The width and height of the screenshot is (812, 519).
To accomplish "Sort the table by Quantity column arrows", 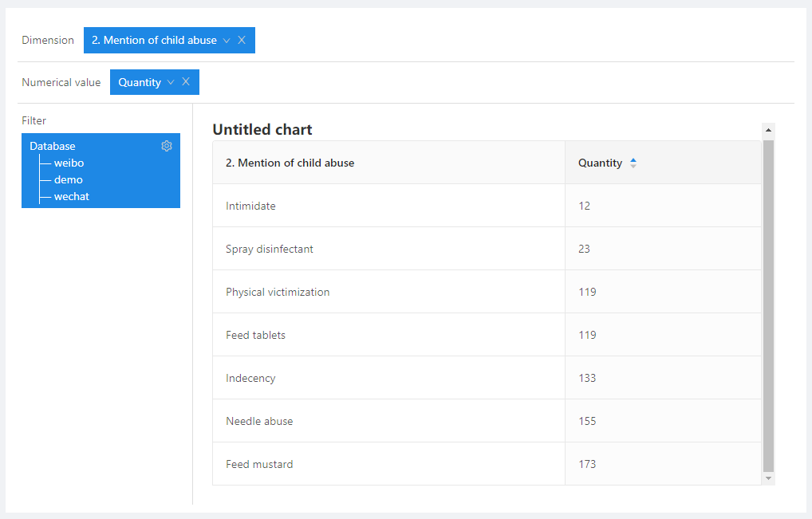I will click(633, 163).
